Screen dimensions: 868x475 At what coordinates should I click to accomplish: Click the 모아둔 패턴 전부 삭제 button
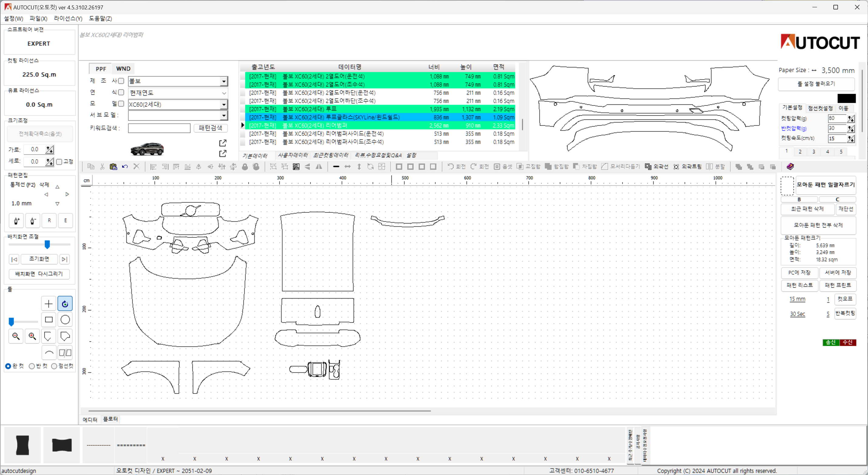point(818,225)
